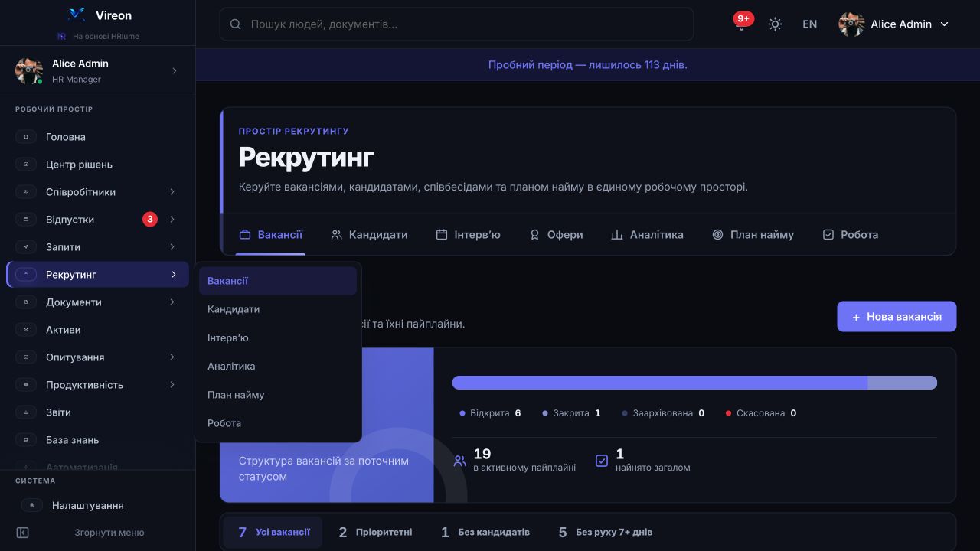
Task: Open the Вакансії tab
Action: [270, 235]
